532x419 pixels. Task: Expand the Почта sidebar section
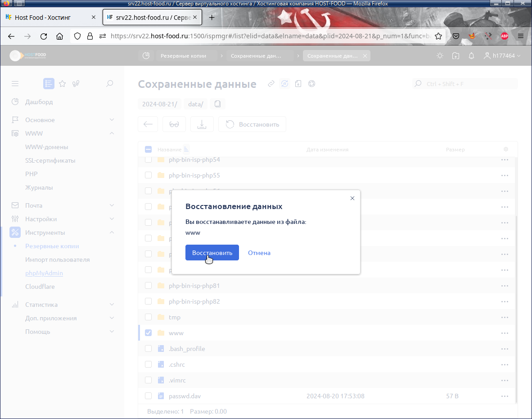point(34,205)
